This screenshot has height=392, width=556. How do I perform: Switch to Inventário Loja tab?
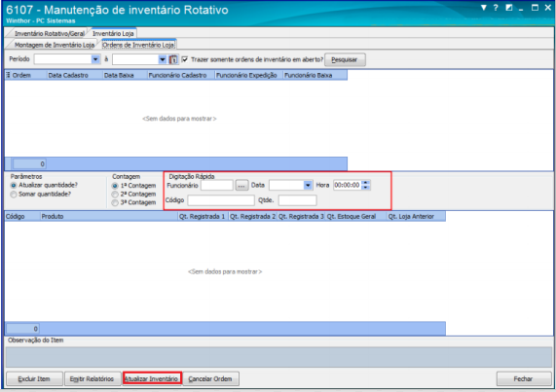click(113, 33)
